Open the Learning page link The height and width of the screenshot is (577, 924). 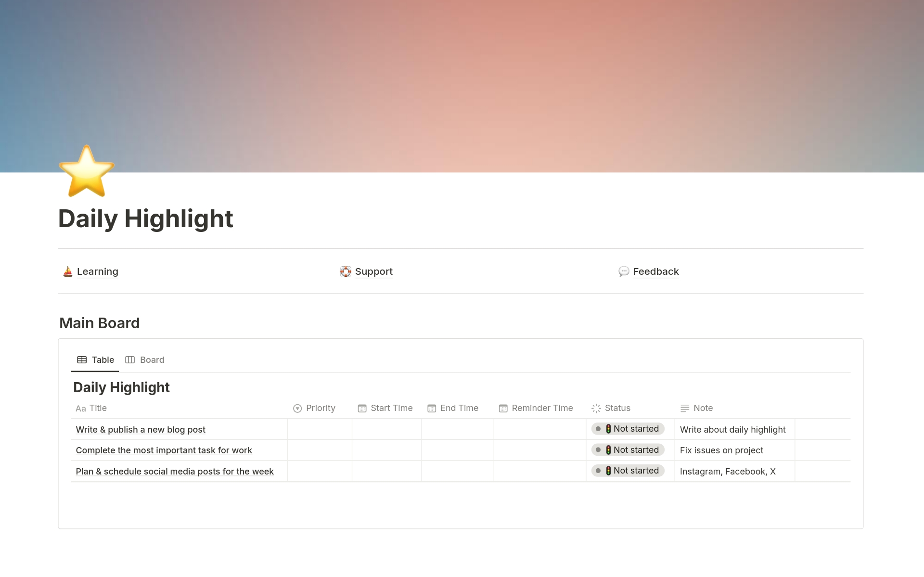pyautogui.click(x=97, y=271)
